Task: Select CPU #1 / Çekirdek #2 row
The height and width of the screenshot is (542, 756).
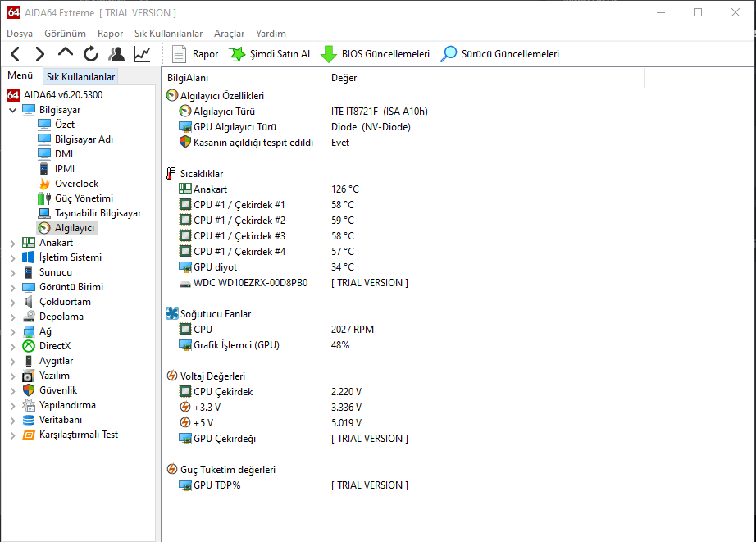Action: click(x=266, y=221)
